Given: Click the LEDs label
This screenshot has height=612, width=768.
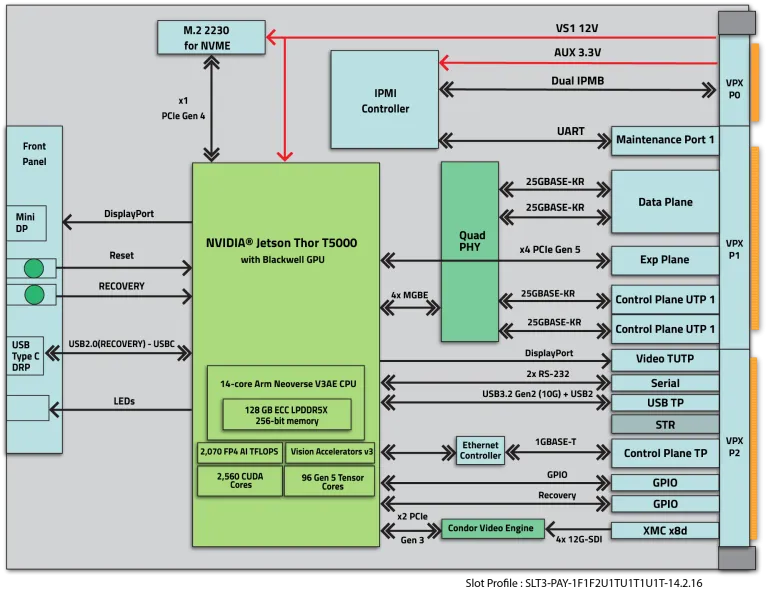Looking at the screenshot, I should (x=124, y=401).
